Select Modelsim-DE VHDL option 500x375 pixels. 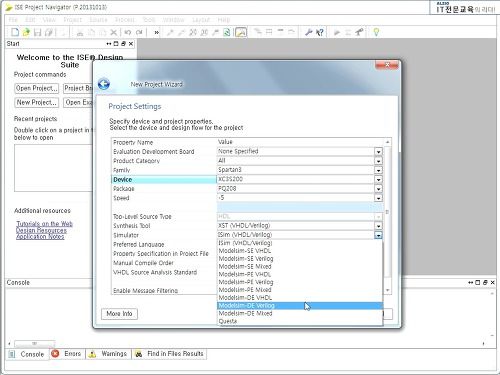pyautogui.click(x=300, y=298)
